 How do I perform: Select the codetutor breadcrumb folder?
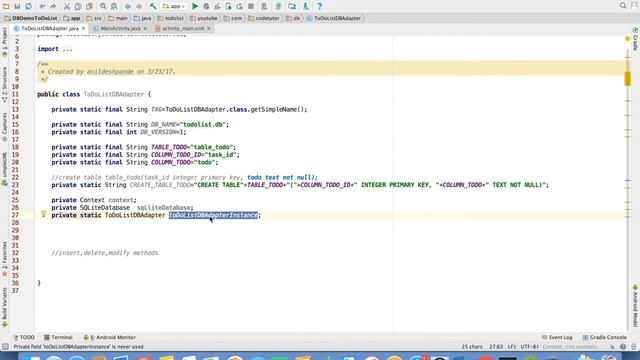click(x=263, y=18)
